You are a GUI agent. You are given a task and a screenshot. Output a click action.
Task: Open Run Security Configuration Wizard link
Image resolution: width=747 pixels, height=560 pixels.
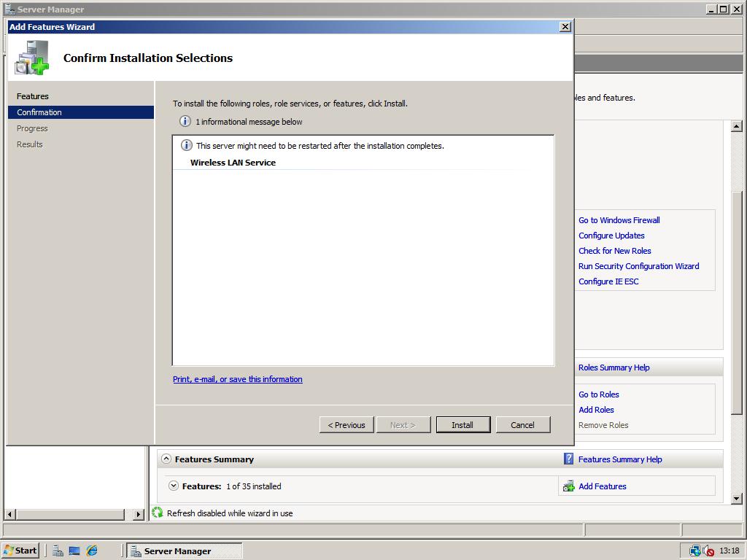[x=638, y=265]
